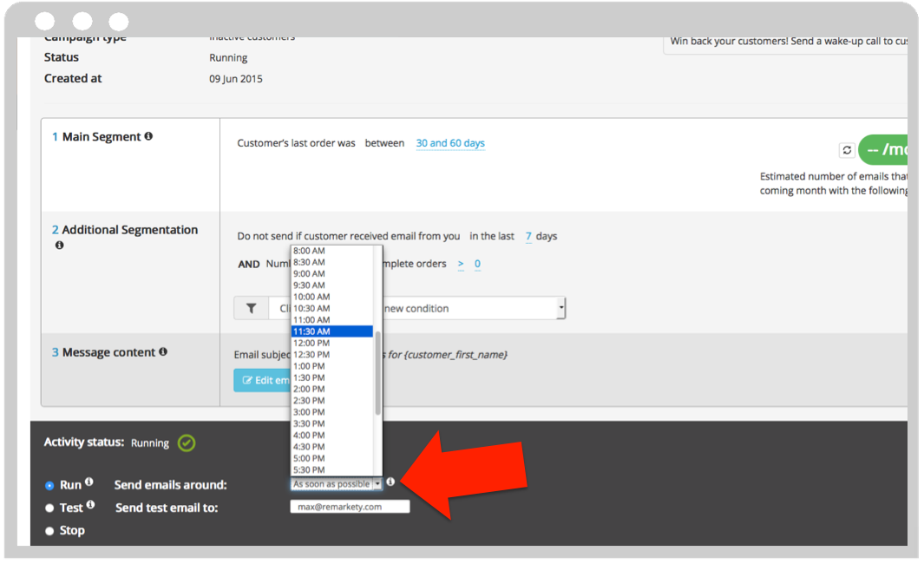Viewport: 924px width, 564px height.
Task: Click the "30 and 60 days" link
Action: 450,143
